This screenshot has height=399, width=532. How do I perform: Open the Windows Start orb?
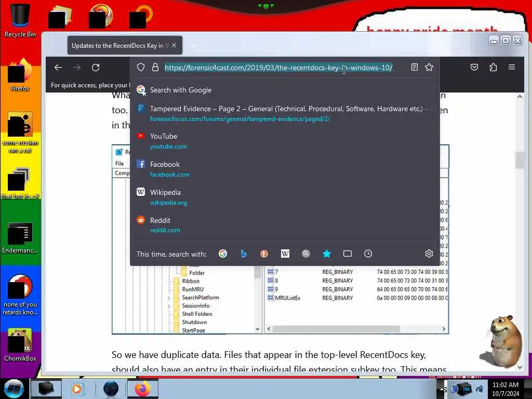click(14, 389)
